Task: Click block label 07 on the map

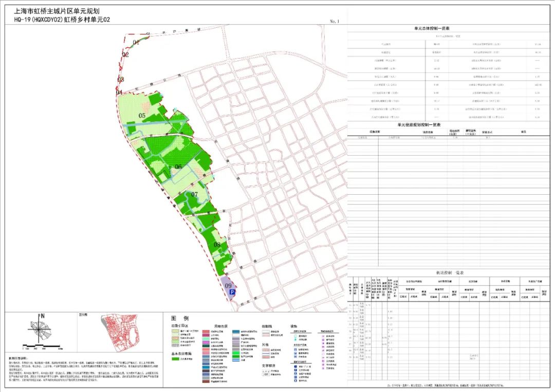Action: tap(194, 194)
